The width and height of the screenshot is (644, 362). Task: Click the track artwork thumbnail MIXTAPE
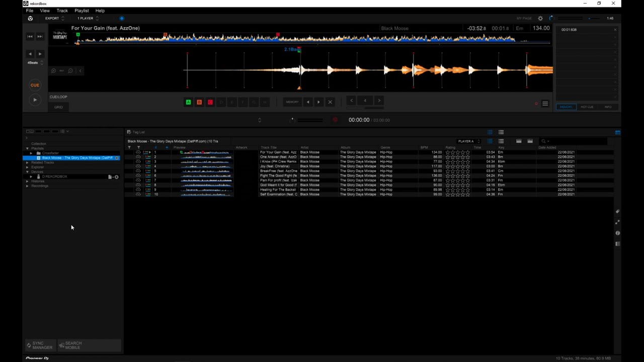tap(60, 36)
